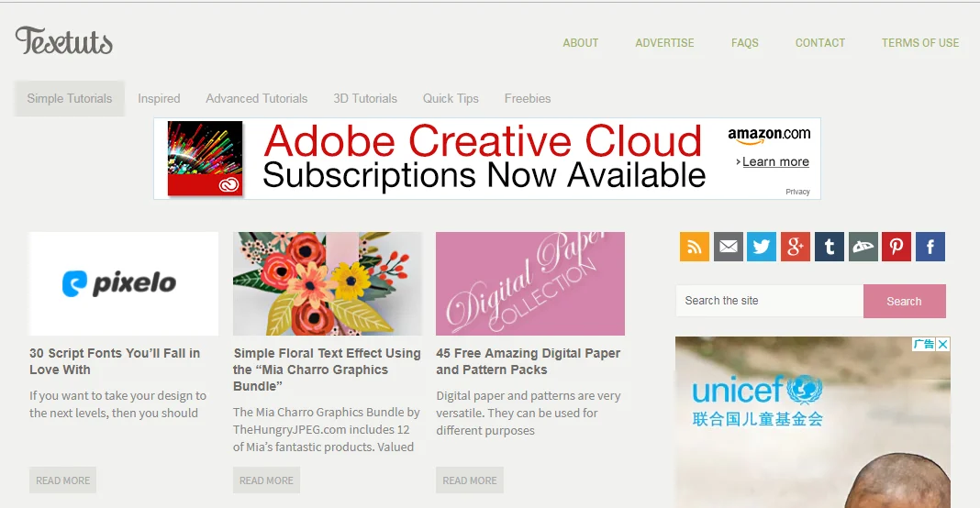Click the Textuts site logo
Screen dimensions: 980x508
pos(63,41)
